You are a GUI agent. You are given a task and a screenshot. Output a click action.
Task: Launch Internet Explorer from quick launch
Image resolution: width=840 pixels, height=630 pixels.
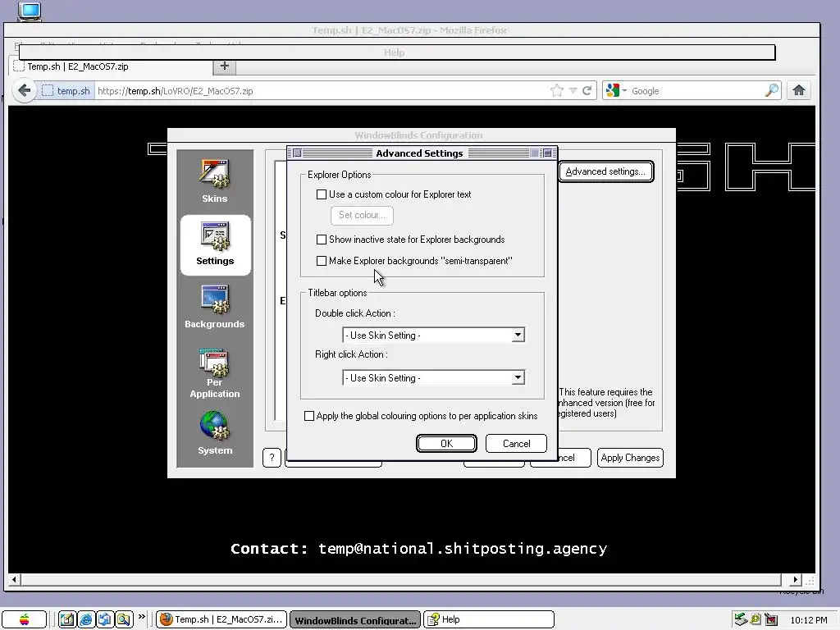(x=85, y=620)
